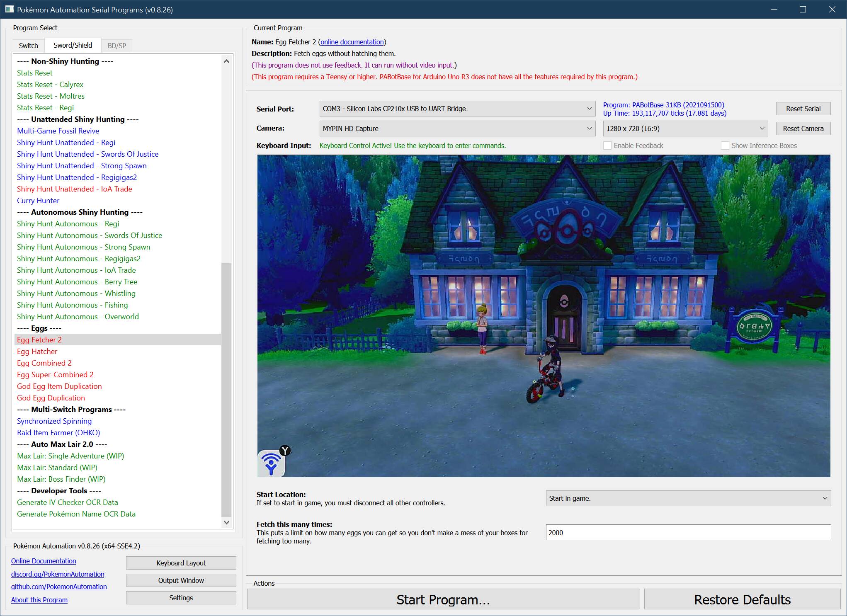Maximize the application window
The image size is (847, 616).
tap(803, 9)
